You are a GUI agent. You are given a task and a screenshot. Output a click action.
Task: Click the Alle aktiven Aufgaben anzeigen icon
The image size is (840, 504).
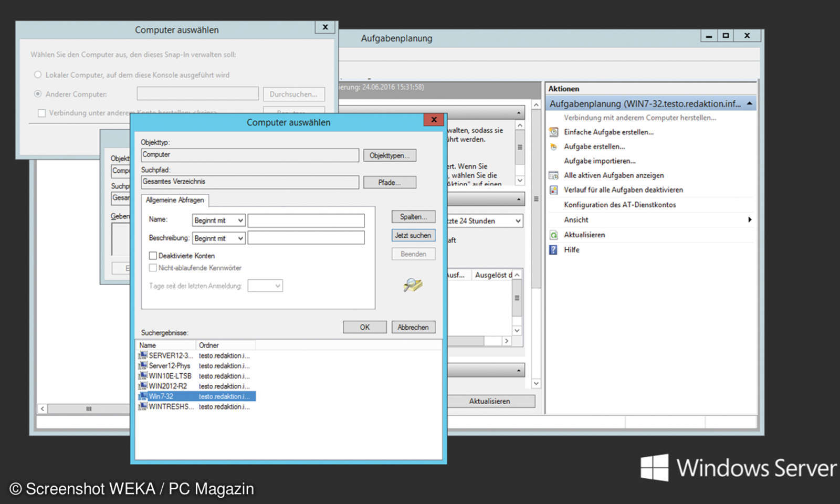[553, 175]
